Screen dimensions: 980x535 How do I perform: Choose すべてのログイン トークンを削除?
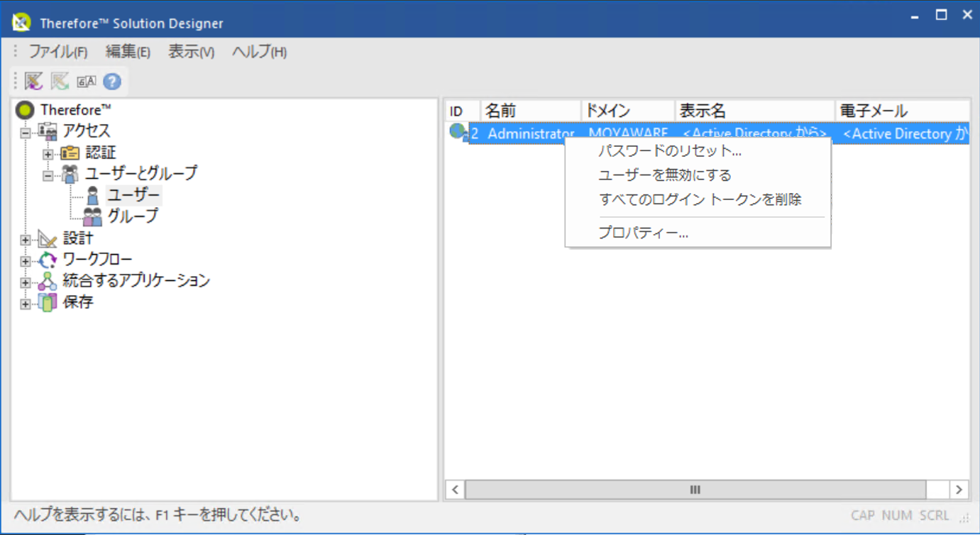[698, 200]
